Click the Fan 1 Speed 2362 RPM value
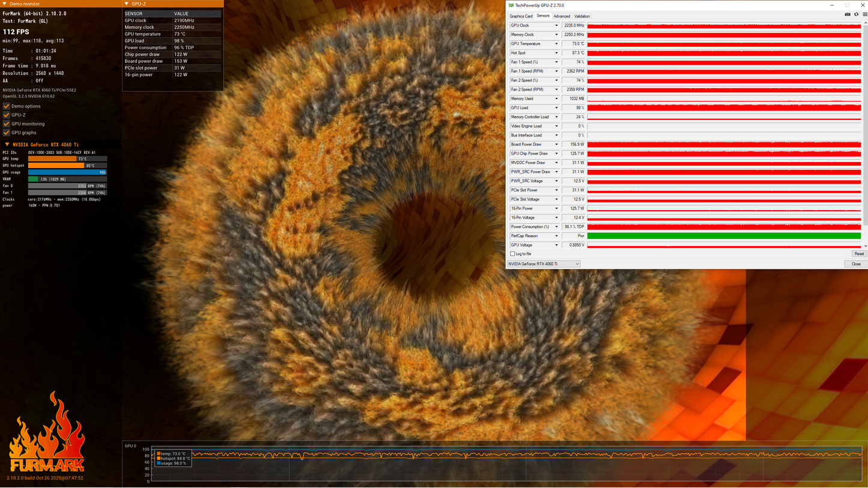This screenshot has width=868, height=488. tap(573, 71)
